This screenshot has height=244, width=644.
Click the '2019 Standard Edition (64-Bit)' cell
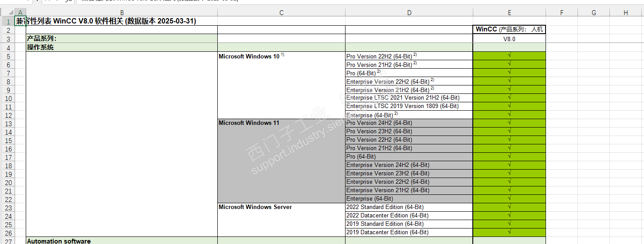click(409, 224)
